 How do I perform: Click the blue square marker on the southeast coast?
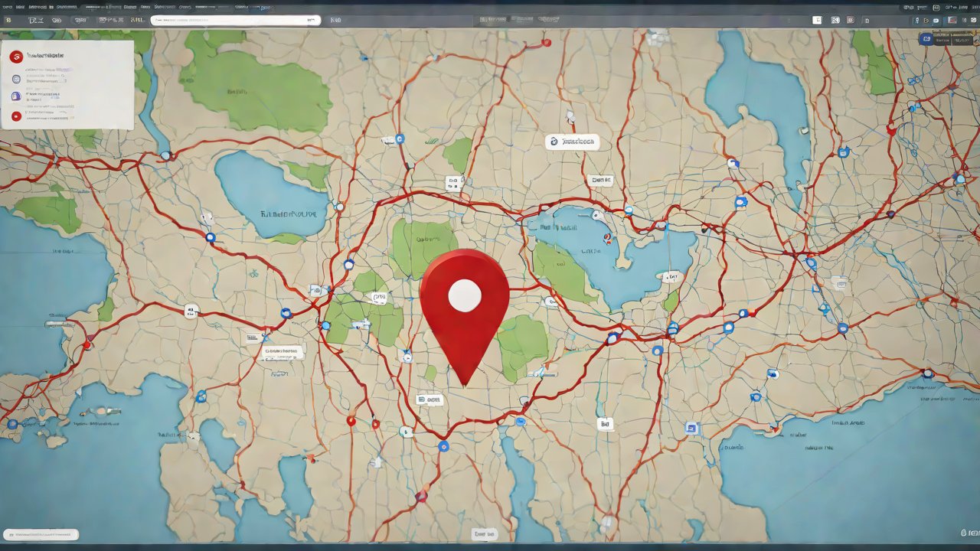point(691,429)
